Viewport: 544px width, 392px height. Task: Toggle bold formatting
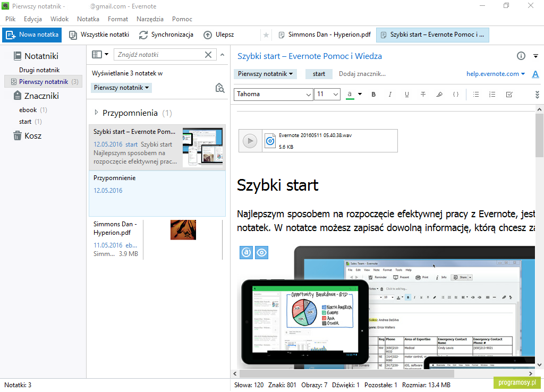[x=373, y=95]
